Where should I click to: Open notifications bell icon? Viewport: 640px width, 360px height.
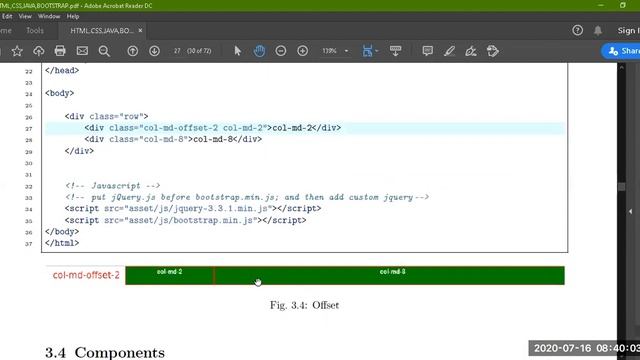click(598, 31)
